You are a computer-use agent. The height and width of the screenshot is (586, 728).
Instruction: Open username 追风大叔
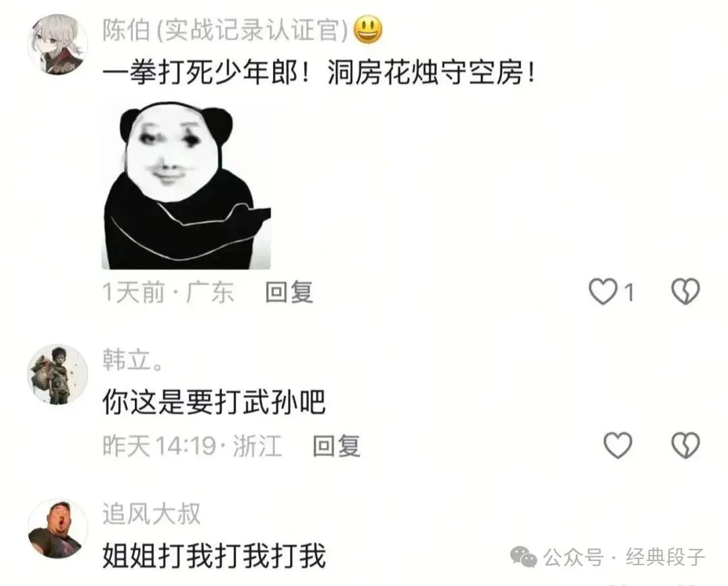(x=152, y=514)
